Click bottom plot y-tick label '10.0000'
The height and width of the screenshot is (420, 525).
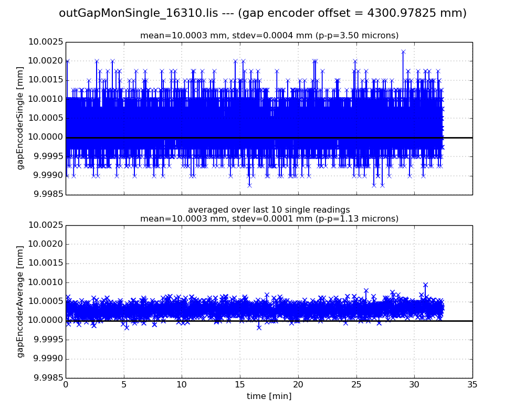(x=45, y=321)
